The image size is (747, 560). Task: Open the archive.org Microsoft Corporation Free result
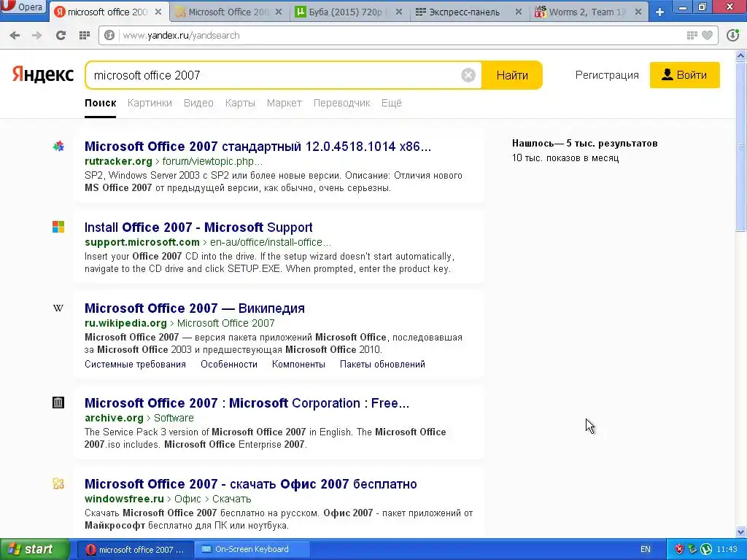(x=247, y=402)
